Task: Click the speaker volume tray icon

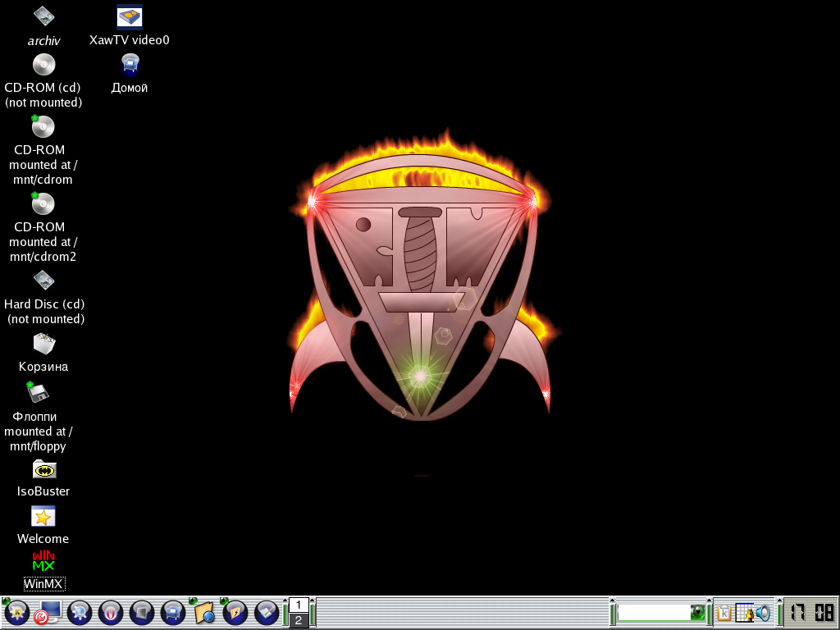Action: 763,612
